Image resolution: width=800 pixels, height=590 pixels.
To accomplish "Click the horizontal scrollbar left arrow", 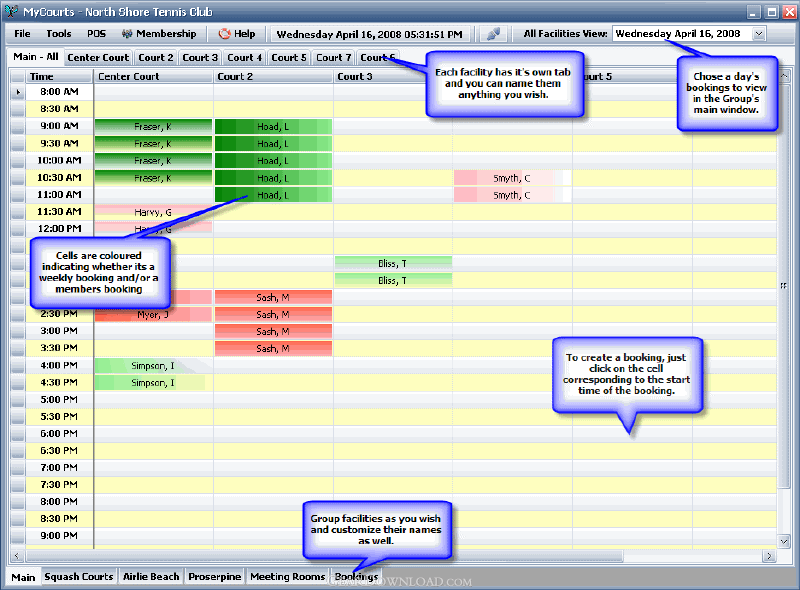I will [17, 556].
